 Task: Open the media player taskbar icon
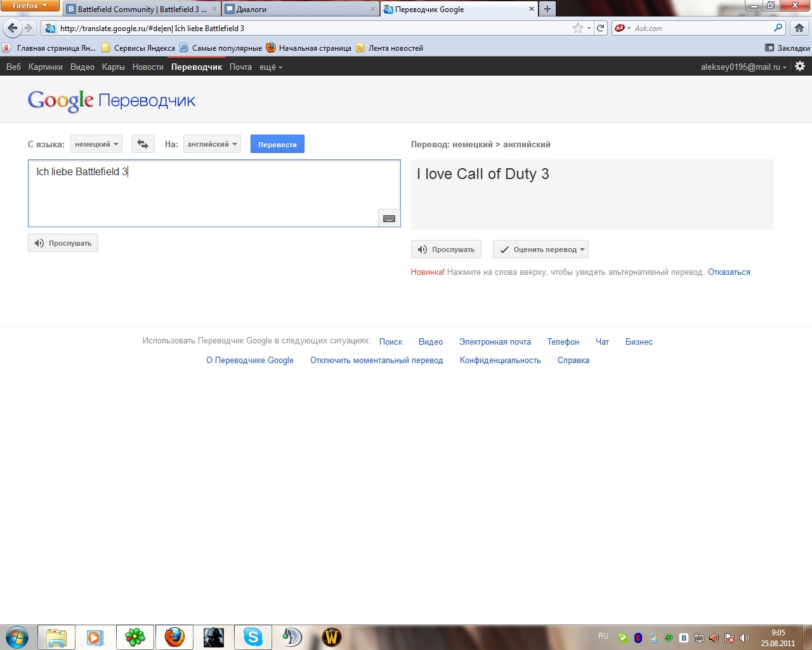click(x=95, y=637)
